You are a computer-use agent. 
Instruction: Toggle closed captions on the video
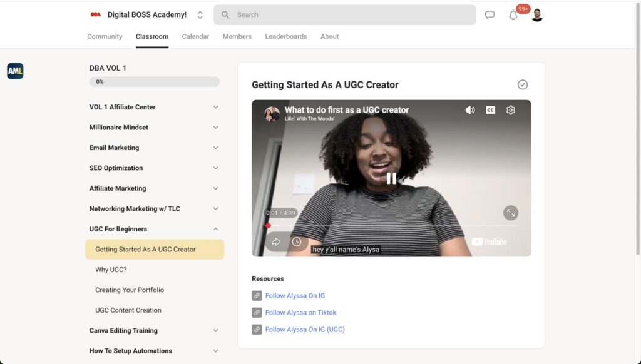click(490, 110)
